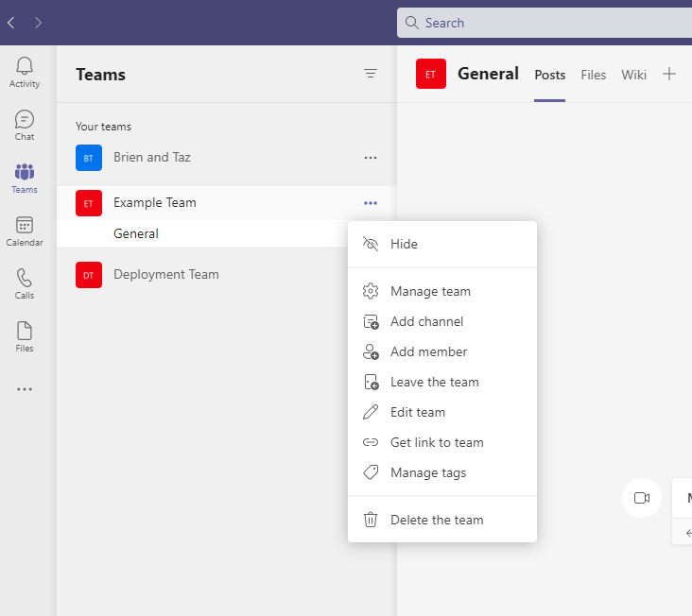Viewport: 692px width, 616px height.
Task: Click the magnifier icon in search box
Action: (411, 23)
